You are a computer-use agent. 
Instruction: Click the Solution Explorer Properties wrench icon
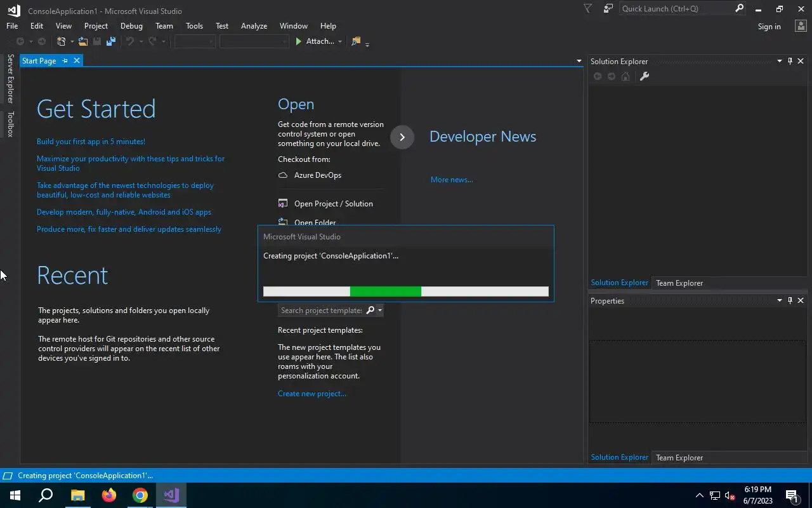tap(644, 76)
